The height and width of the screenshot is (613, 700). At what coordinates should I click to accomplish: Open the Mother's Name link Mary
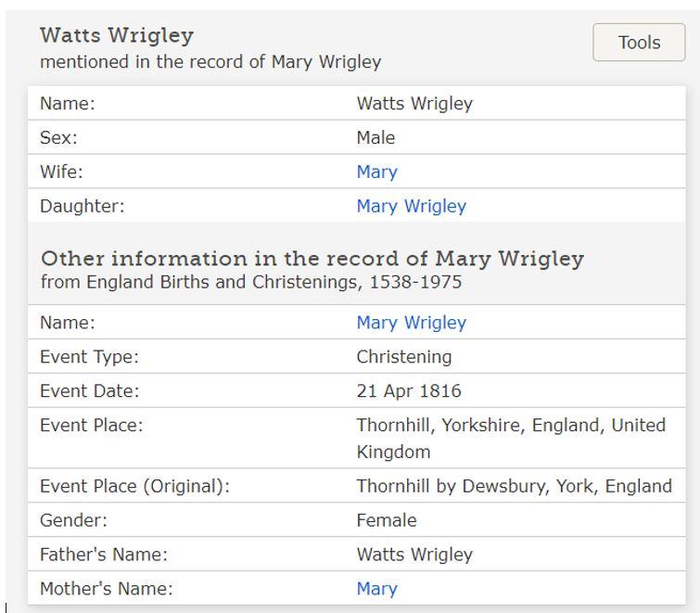point(376,589)
